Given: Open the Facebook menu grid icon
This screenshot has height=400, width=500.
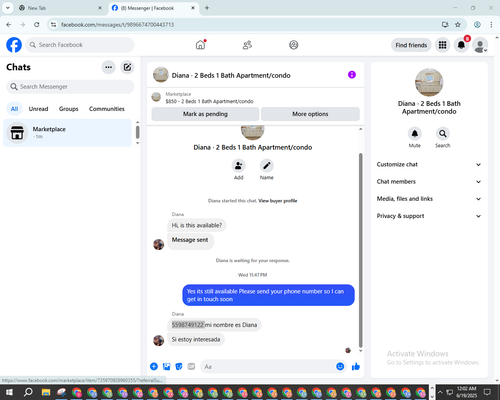Looking at the screenshot, I should pyautogui.click(x=442, y=45).
